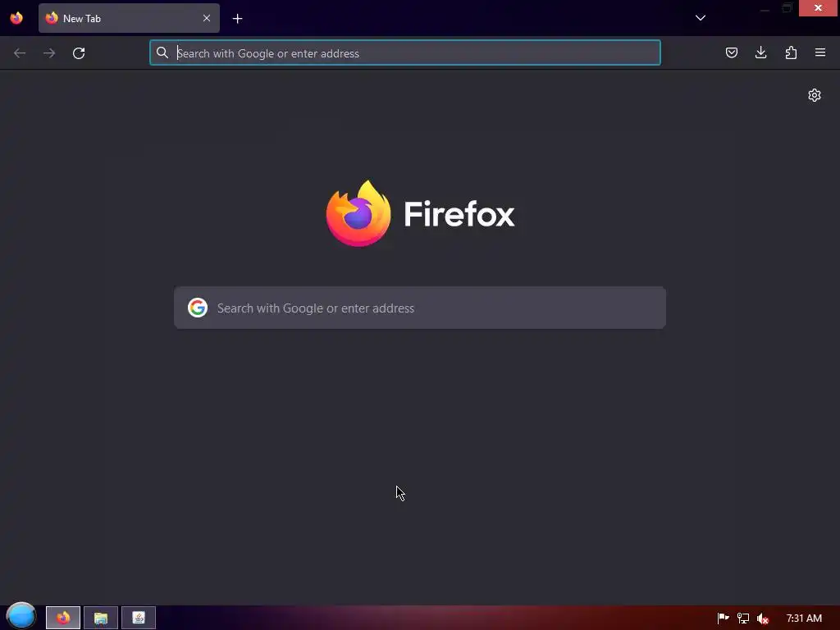Select the New Tab tab
Image resolution: width=840 pixels, height=630 pixels.
(x=129, y=18)
